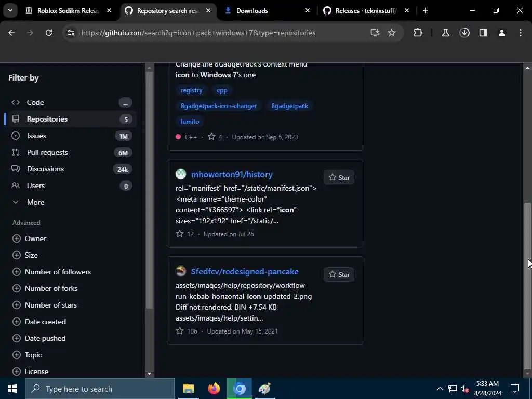The width and height of the screenshot is (532, 399).
Task: Filter results by Issues
Action: click(71, 136)
